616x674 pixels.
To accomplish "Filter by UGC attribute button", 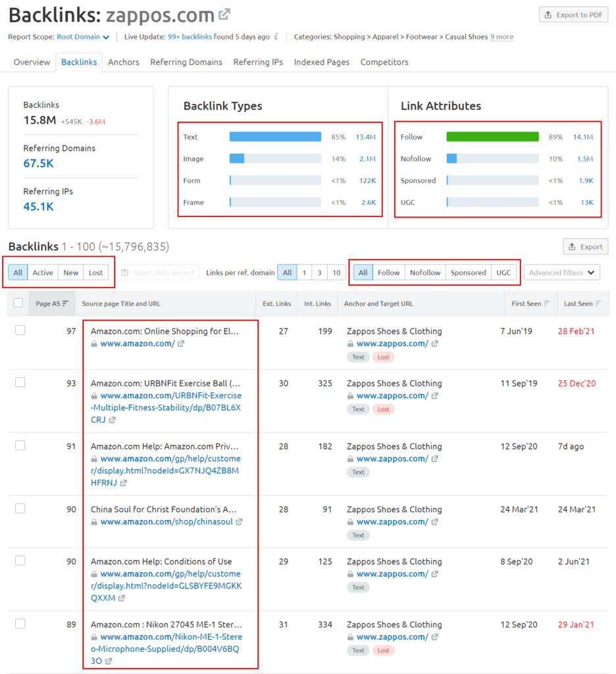I will point(503,272).
